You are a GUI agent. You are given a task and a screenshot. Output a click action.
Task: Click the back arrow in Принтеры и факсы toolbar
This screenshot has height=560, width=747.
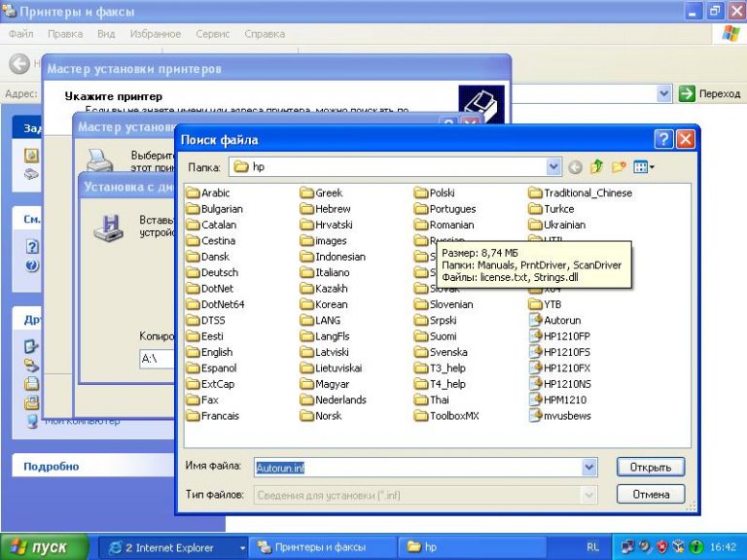(x=19, y=64)
